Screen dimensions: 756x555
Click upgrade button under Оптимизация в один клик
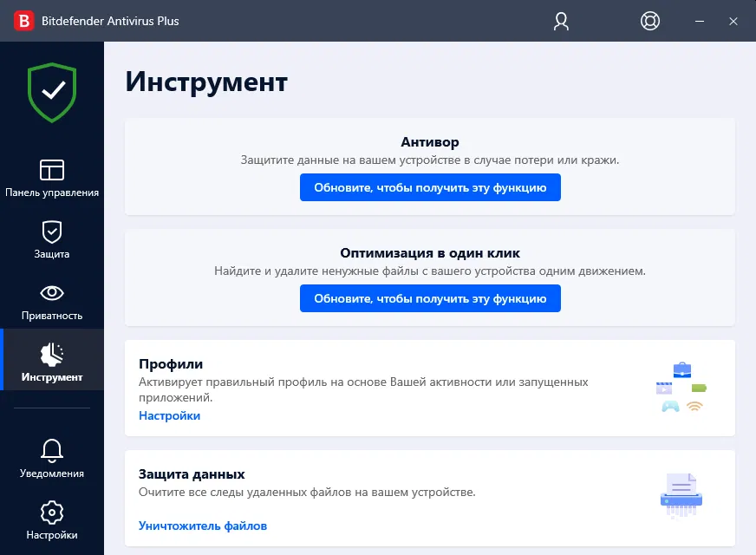point(430,298)
